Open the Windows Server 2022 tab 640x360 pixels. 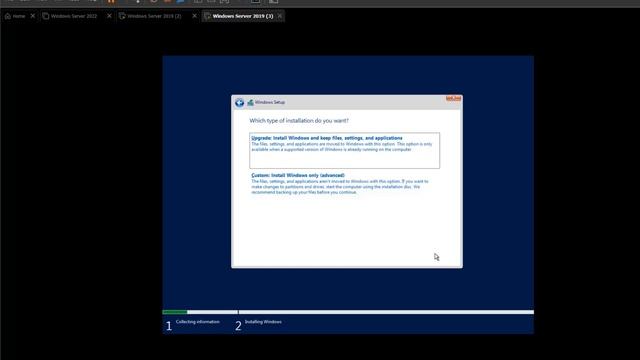[x=73, y=16]
